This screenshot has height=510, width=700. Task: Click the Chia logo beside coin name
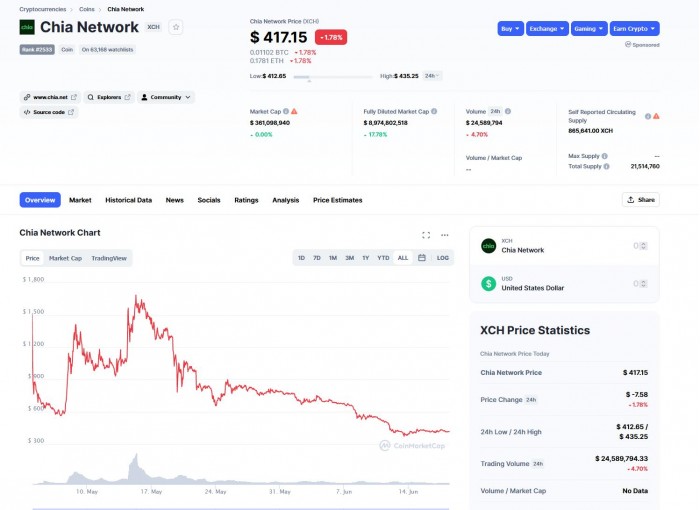pos(27,27)
